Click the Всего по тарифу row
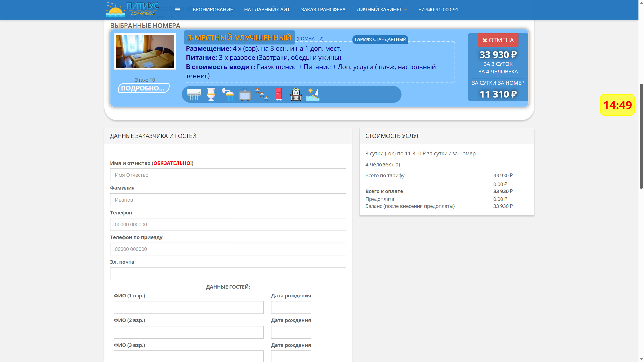Viewport: 644px width, 362px height. pos(439,175)
